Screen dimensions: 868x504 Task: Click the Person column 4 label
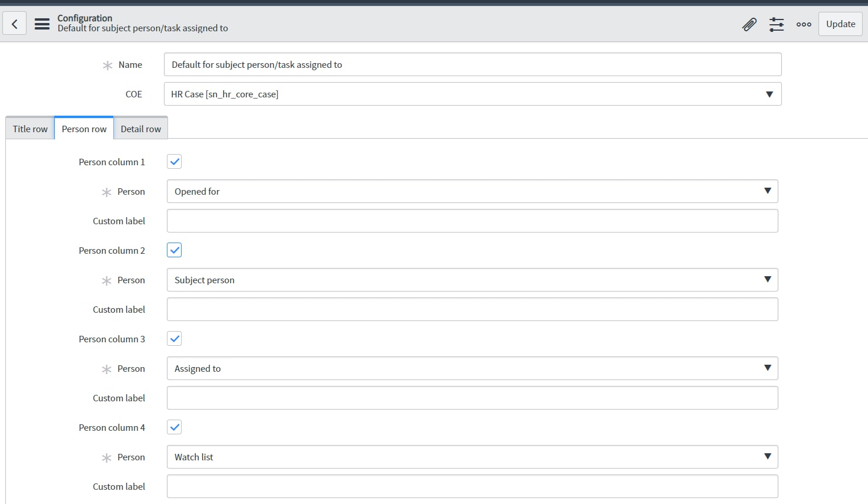coord(112,427)
